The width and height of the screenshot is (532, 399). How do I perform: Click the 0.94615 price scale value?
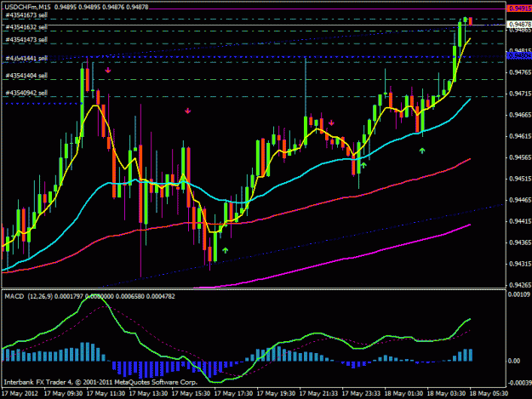tap(520, 136)
